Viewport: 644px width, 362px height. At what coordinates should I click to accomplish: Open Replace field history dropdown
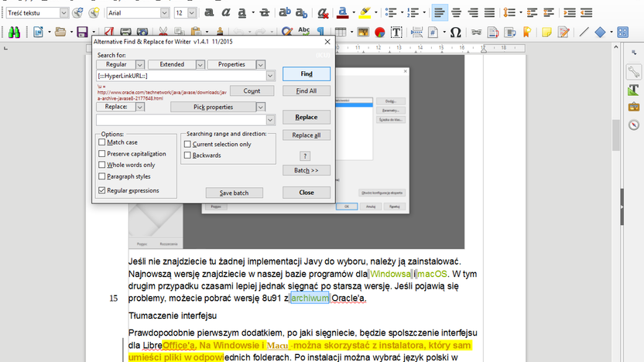click(270, 120)
